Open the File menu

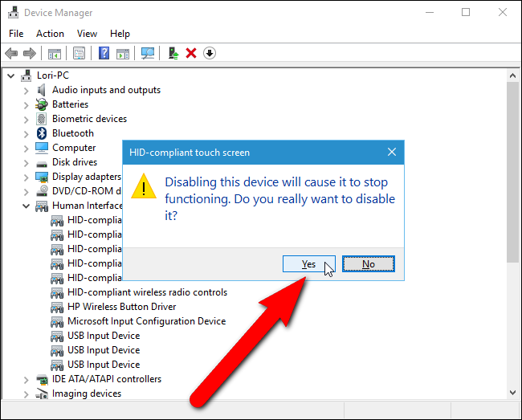click(x=16, y=34)
